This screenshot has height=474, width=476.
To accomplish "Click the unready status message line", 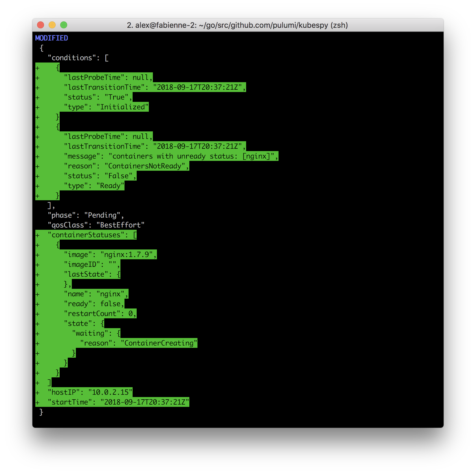I will (x=171, y=156).
